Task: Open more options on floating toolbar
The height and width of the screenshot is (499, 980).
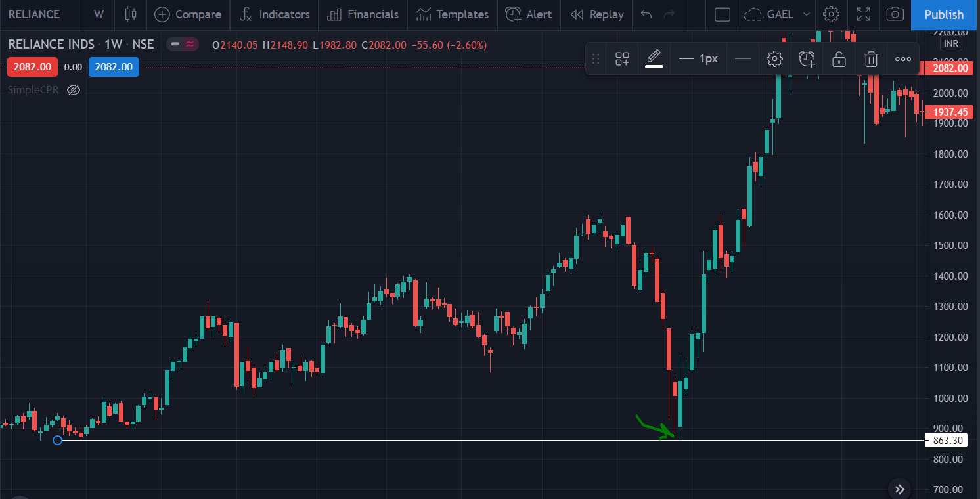Action: point(903,58)
